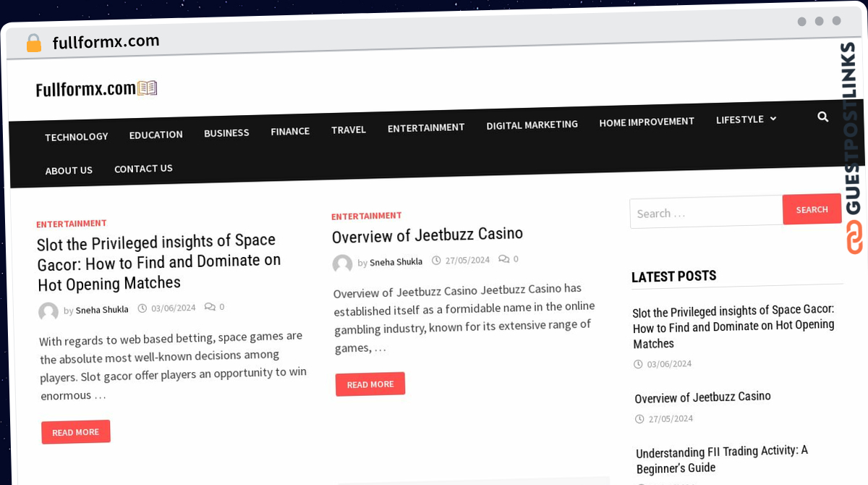Expand the Lifestyle menu chevron

click(773, 119)
